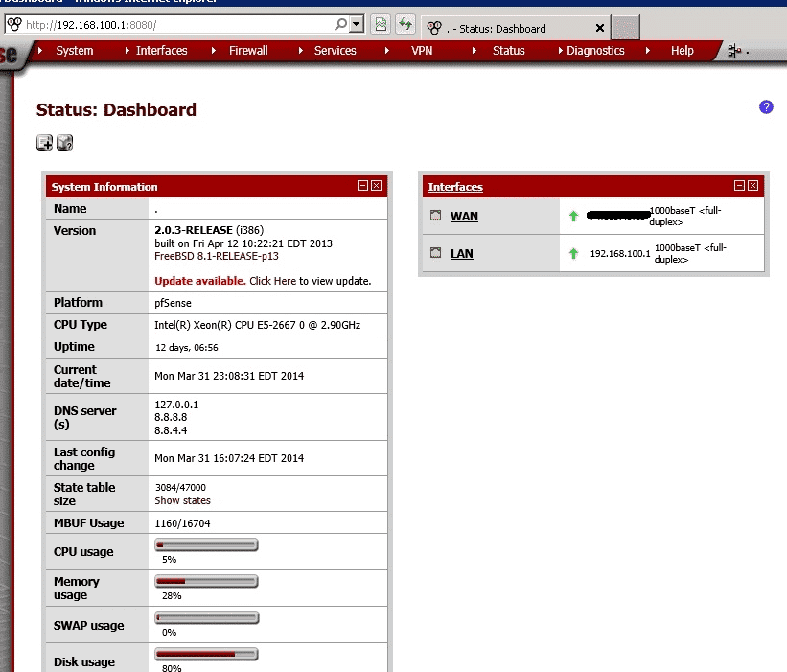Screen dimensions: 787x672
Task: Open the purple help question mark icon
Action: coord(766,107)
